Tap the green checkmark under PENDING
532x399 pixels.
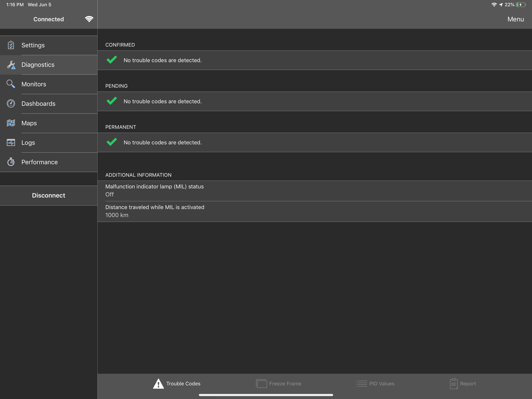(112, 101)
